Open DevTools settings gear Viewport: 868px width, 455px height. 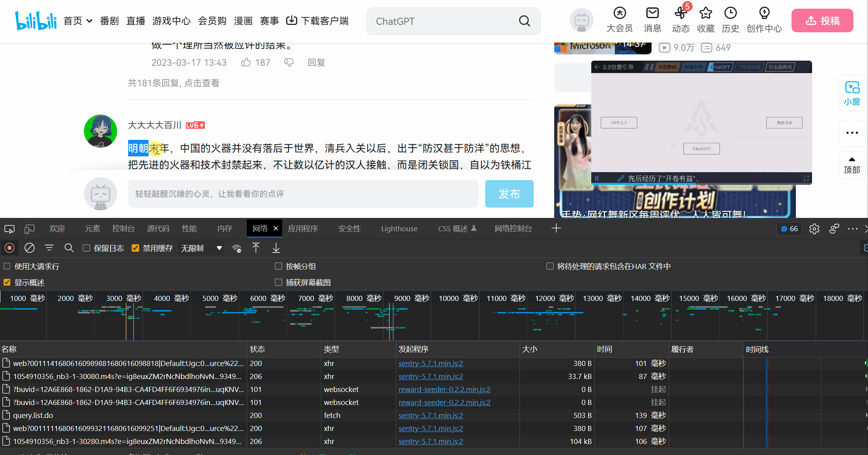point(814,228)
